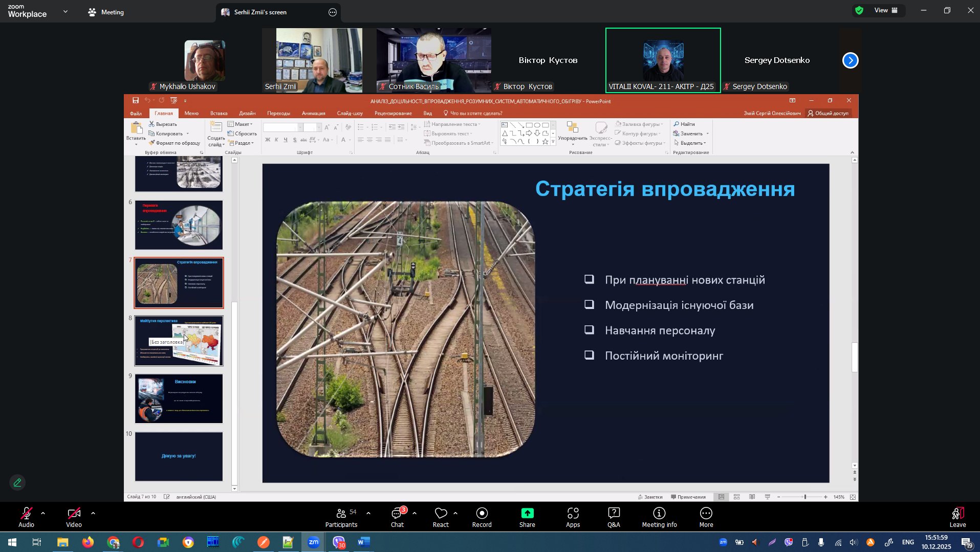The image size is (980, 552).
Task: Open the Zoom Workplace dropdown
Action: tap(66, 11)
